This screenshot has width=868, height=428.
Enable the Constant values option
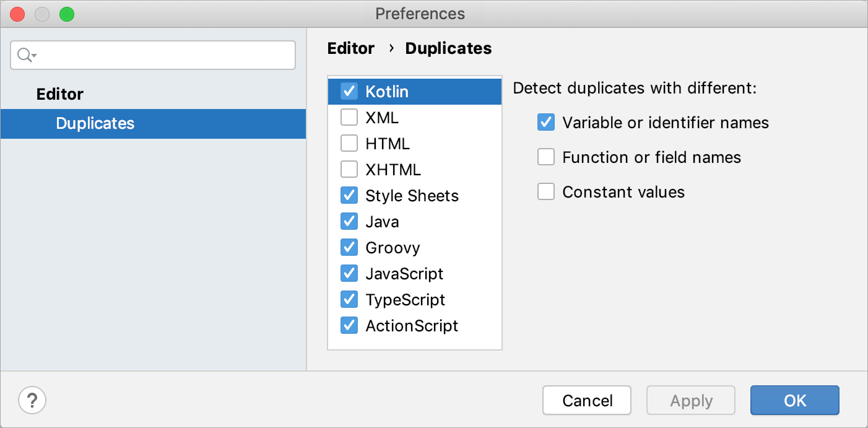(546, 192)
